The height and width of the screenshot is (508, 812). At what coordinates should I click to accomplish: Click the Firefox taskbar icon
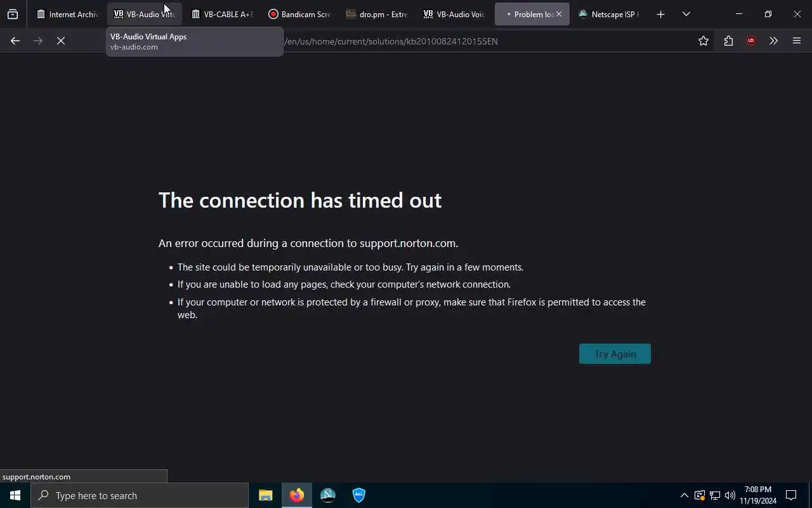[x=296, y=495]
